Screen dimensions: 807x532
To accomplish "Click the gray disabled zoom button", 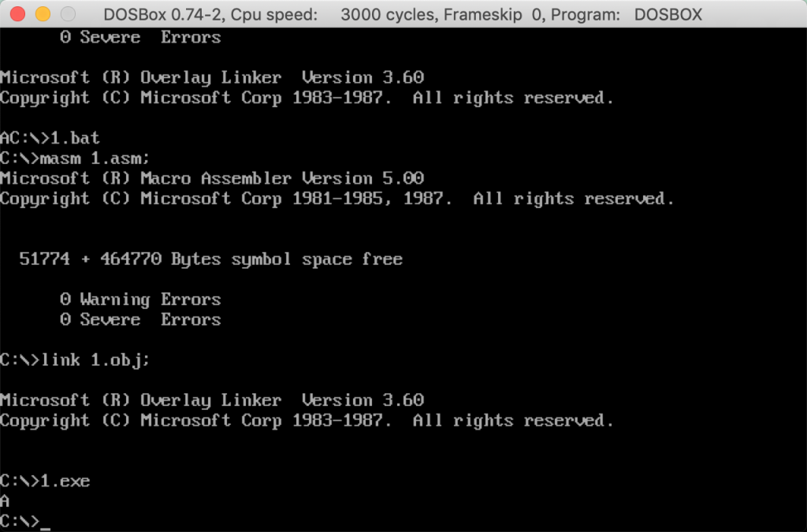I will click(68, 14).
